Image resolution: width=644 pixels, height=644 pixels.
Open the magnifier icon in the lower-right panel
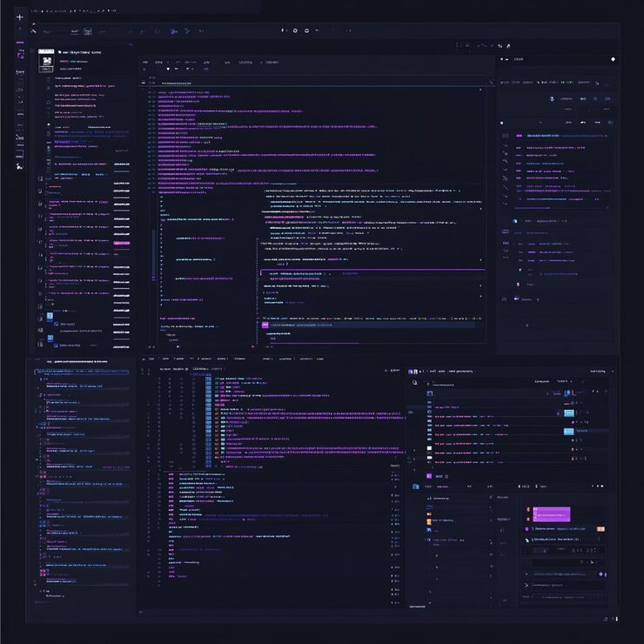415,382
